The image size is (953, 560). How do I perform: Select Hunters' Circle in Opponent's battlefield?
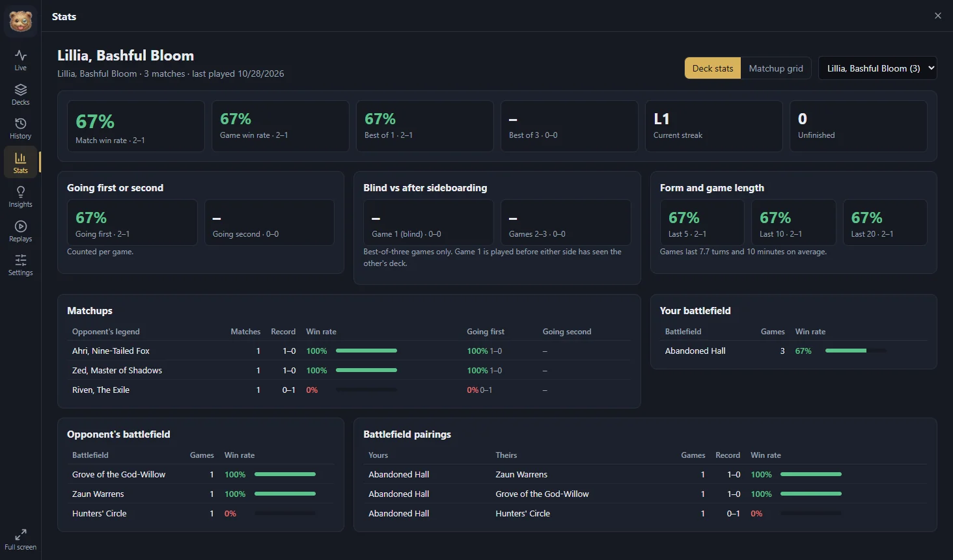[200, 513]
